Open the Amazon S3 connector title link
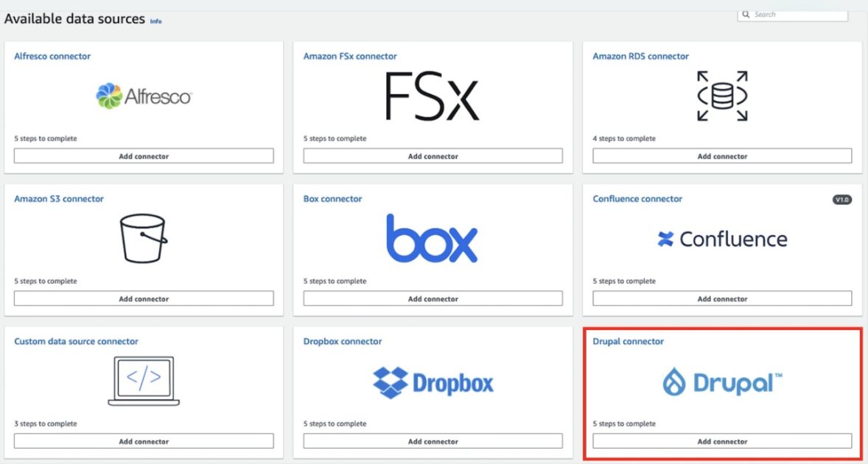The height and width of the screenshot is (464, 868). 59,199
